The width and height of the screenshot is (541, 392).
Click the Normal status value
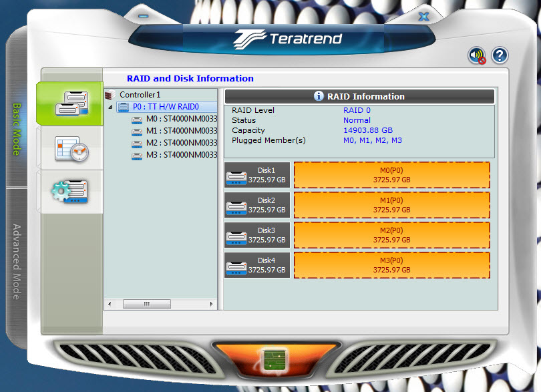[x=357, y=120]
